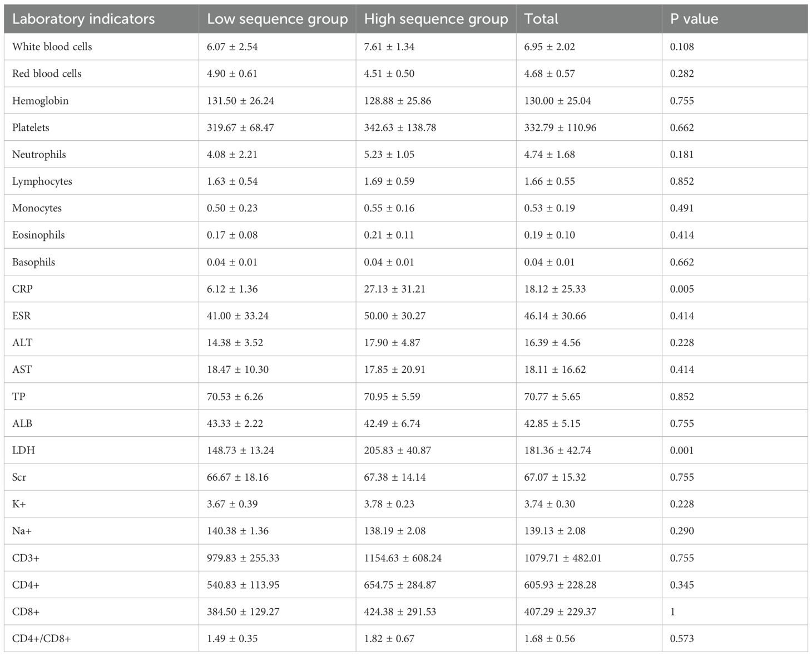Screen dimensions: 812x656
Task: Select the Low sequence group header
Action: 277,19
